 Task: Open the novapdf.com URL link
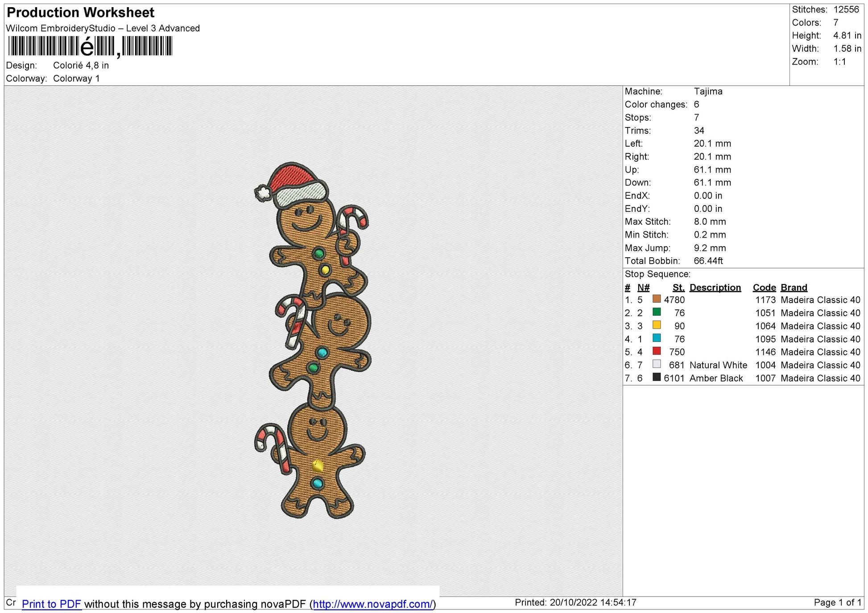pos(372,604)
